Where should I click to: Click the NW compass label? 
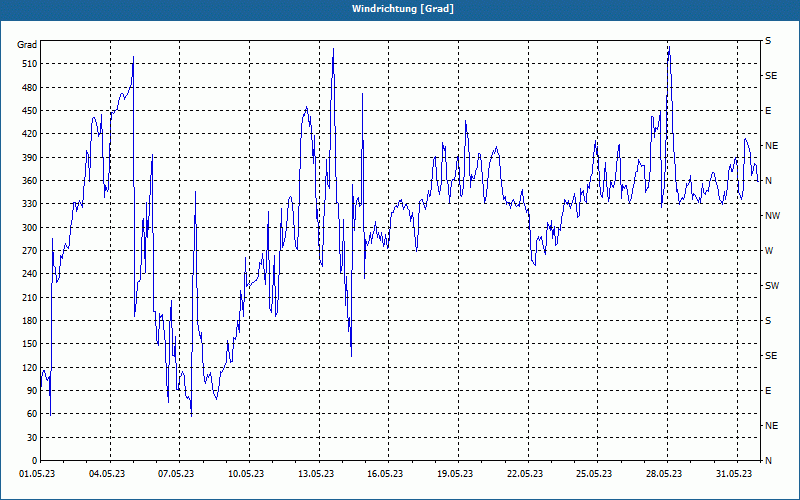tap(772, 216)
